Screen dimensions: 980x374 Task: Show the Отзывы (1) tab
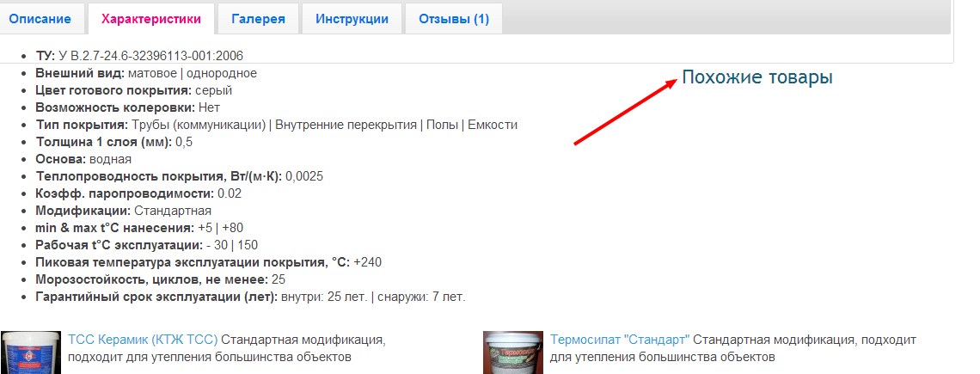454,19
